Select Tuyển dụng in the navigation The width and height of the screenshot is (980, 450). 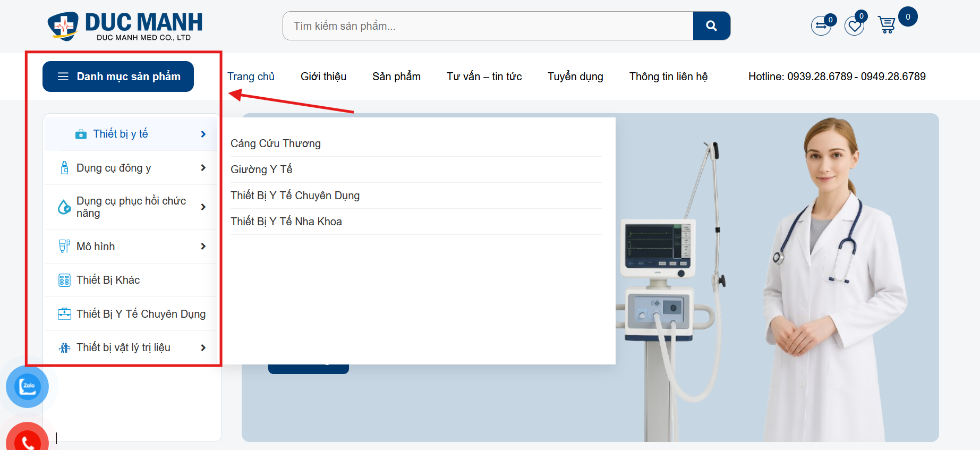(575, 77)
